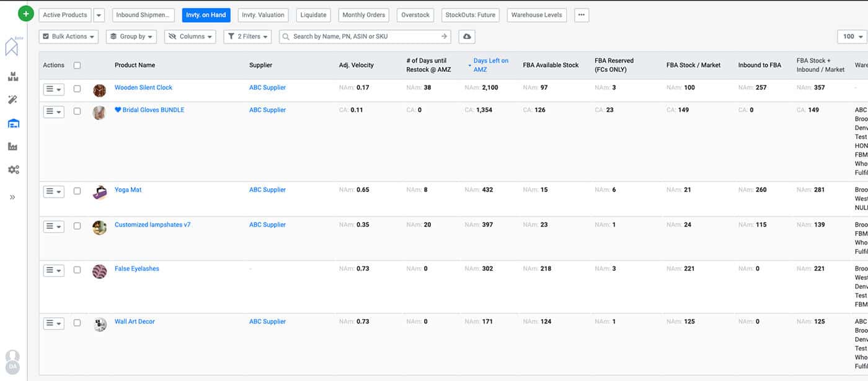Select the magic wand tool in sidebar
Image resolution: width=868 pixels, height=381 pixels.
pos(14,99)
